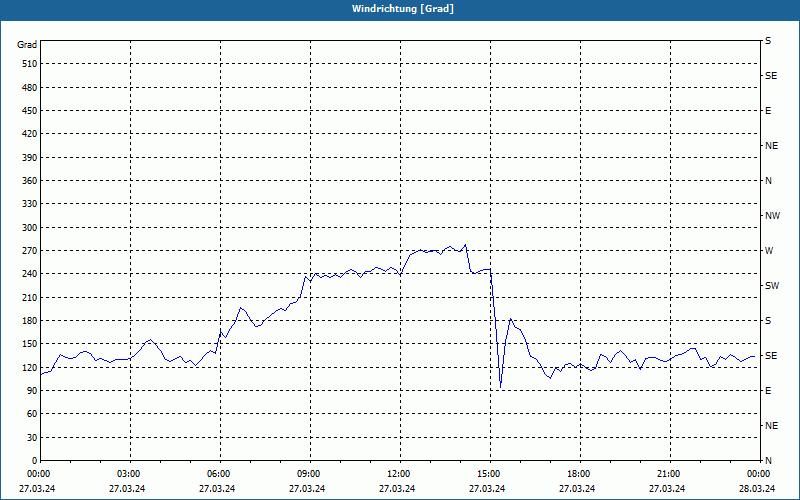Image resolution: width=800 pixels, height=500 pixels.
Task: Click the 360 y-axis value
Action: [30, 181]
